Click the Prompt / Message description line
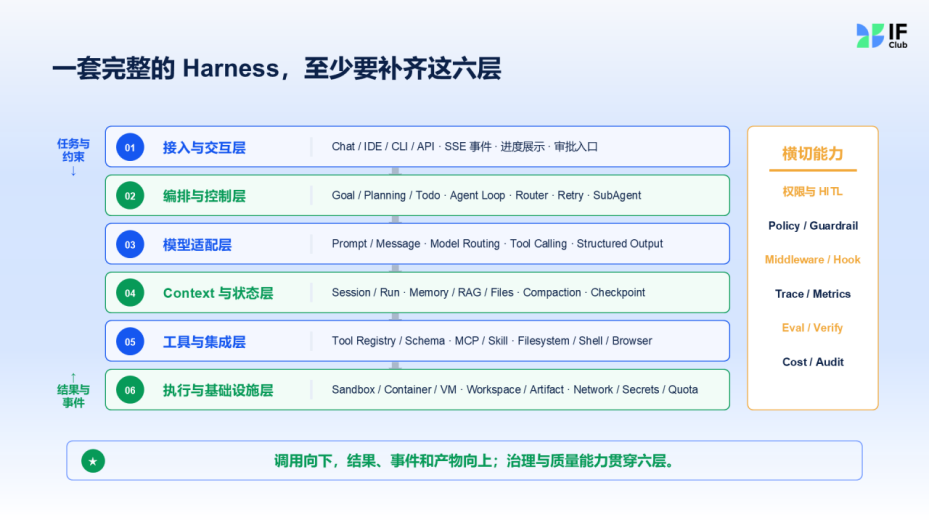929x523 pixels. tap(497, 244)
